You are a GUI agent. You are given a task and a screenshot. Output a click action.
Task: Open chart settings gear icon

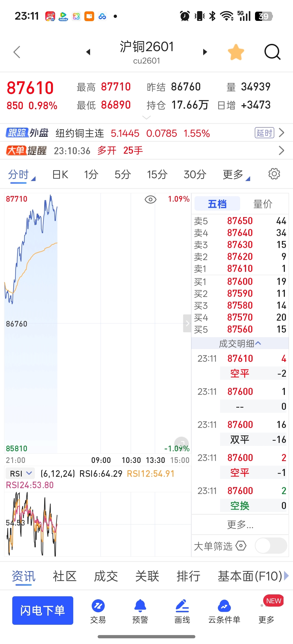(x=274, y=174)
